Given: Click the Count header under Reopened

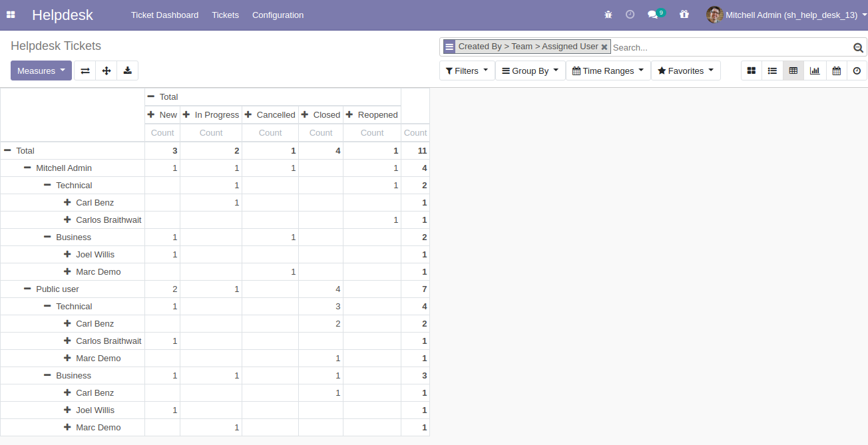Looking at the screenshot, I should tap(372, 133).
